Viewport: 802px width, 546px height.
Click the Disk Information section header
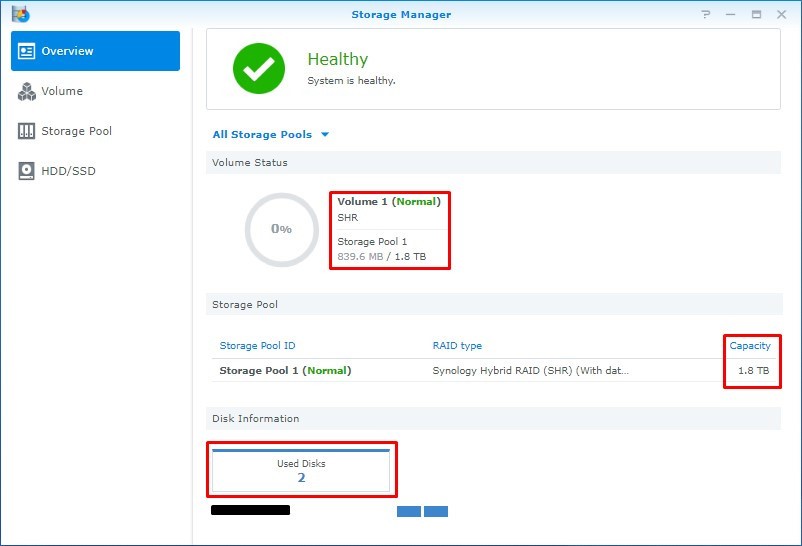click(x=494, y=419)
